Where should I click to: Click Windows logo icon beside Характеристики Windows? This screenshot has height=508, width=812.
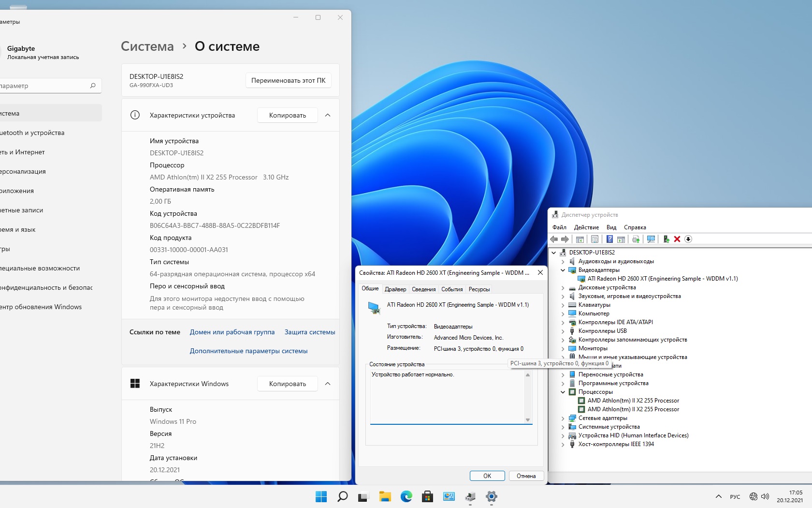pos(135,384)
